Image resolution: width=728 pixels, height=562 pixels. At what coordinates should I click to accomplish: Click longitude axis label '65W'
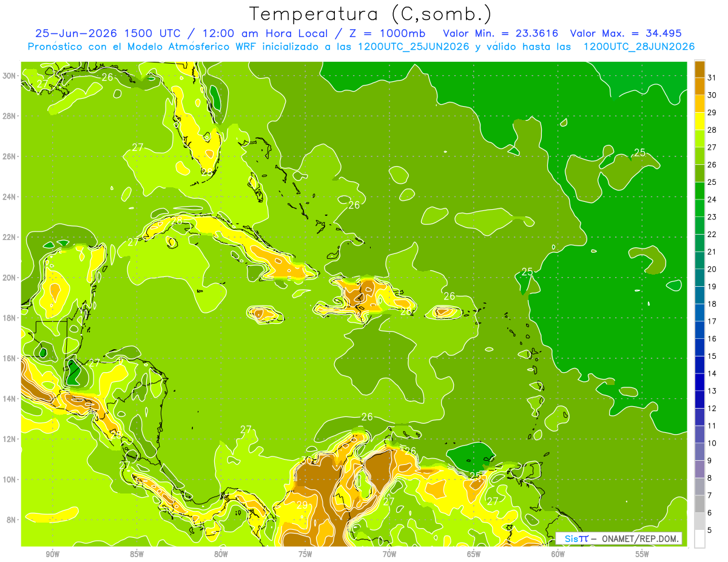coord(474,554)
